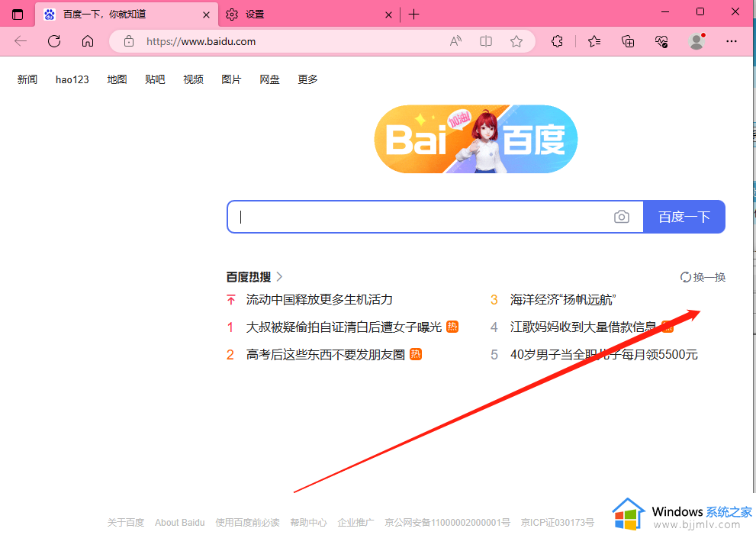
Task: Open the Extensions puzzle icon
Action: (557, 41)
